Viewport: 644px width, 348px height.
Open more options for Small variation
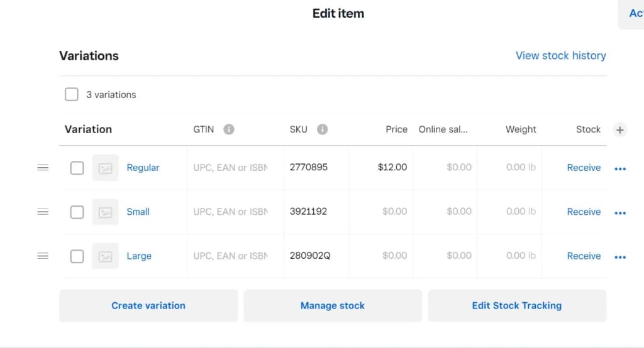pos(620,213)
